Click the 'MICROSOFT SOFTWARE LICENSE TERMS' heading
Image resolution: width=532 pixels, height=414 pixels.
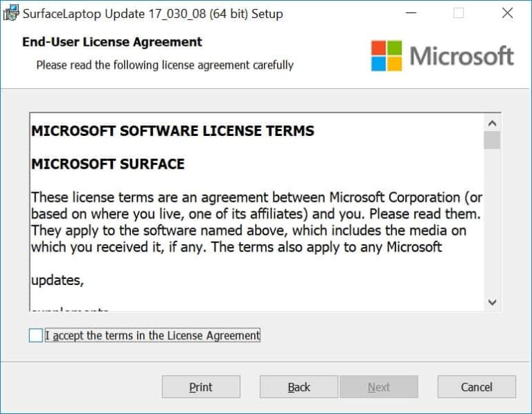pos(172,131)
